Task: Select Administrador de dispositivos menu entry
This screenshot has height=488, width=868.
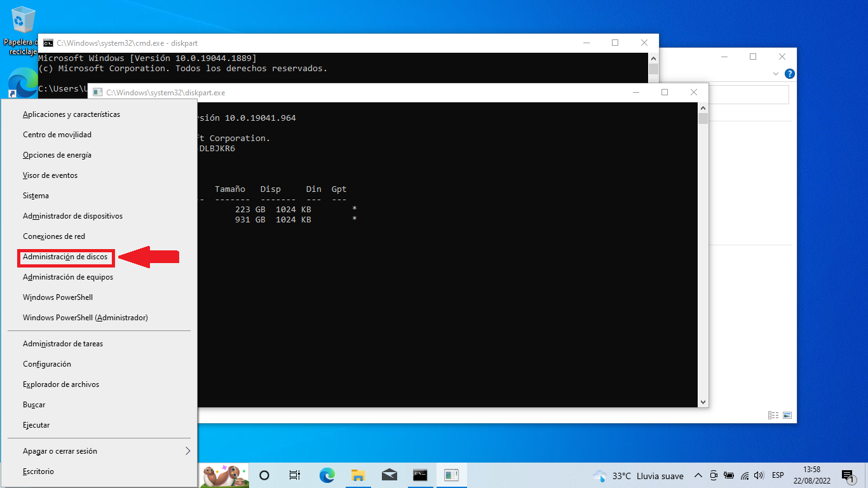Action: point(72,216)
